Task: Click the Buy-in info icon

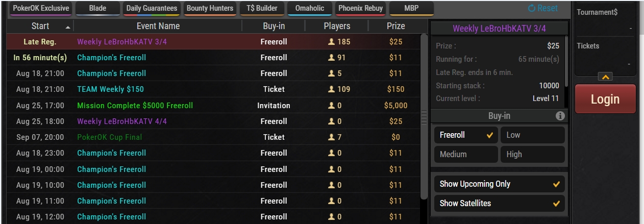Action: point(560,116)
